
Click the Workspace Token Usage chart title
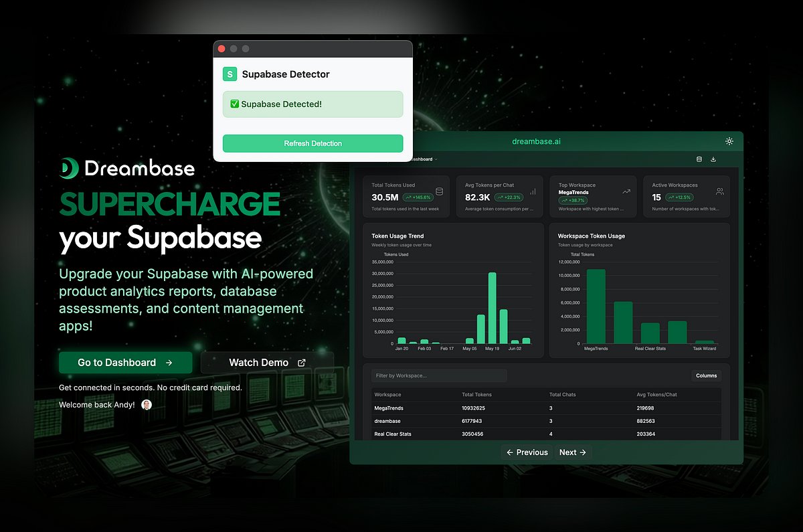592,236
